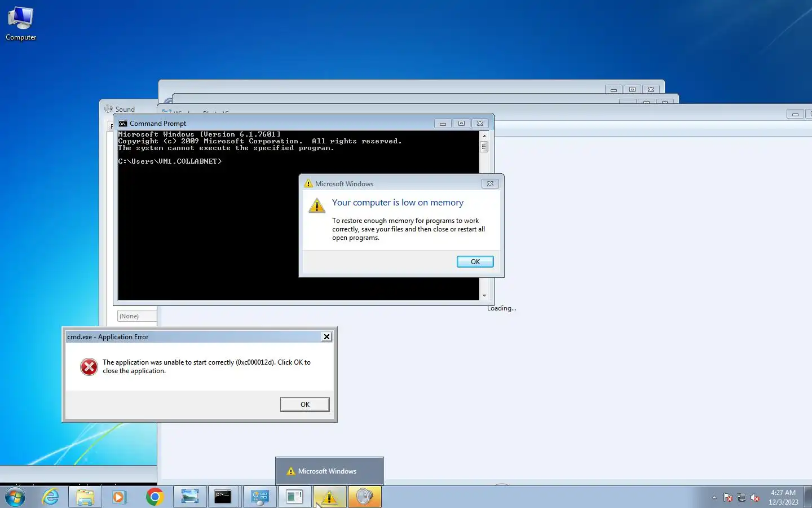The image size is (812, 508).
Task: Open Windows Media Player from taskbar
Action: click(x=118, y=497)
